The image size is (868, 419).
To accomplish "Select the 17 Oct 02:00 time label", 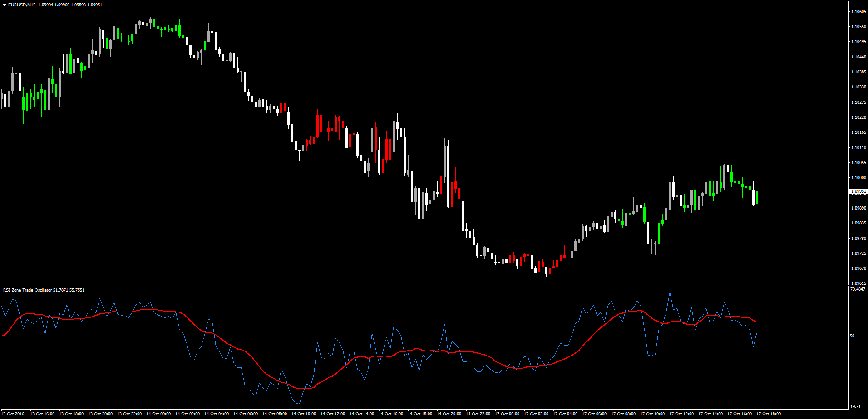I will click(x=536, y=414).
